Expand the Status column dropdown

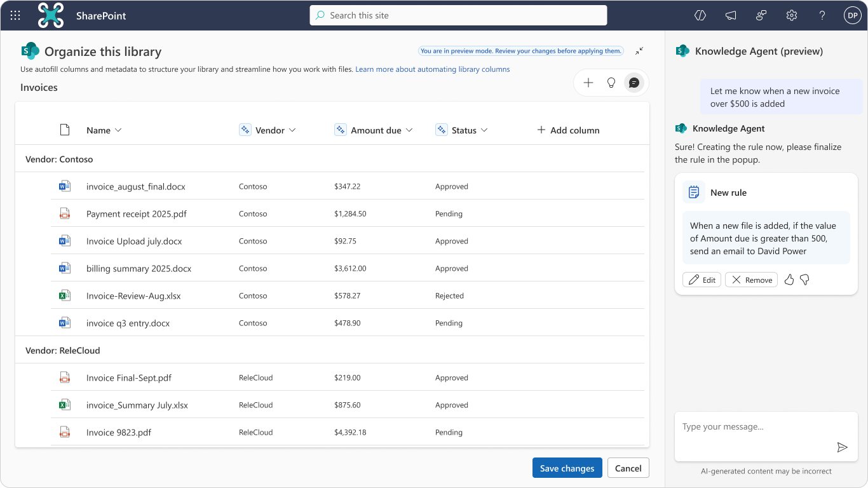coord(484,130)
